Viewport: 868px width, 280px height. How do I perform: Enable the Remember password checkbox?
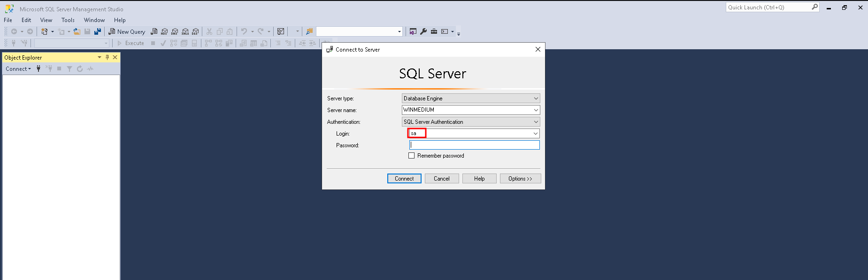coord(412,156)
